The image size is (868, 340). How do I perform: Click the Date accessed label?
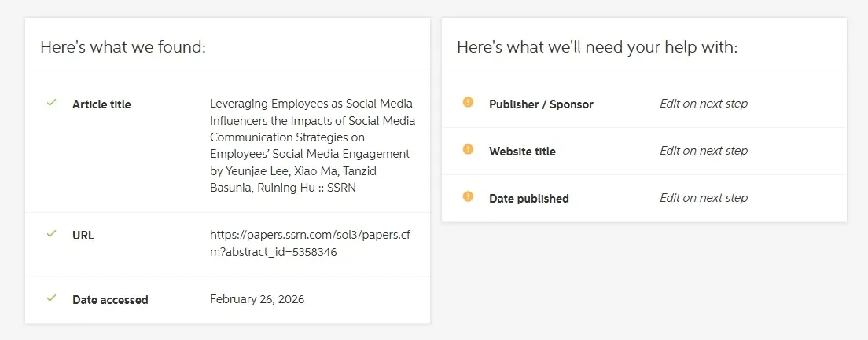coord(110,300)
